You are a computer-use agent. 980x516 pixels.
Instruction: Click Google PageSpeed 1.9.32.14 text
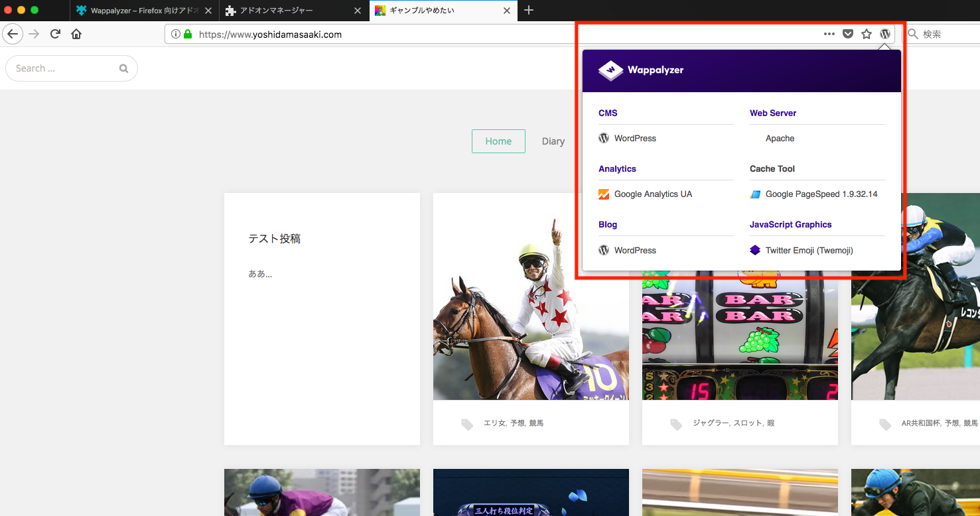point(821,194)
